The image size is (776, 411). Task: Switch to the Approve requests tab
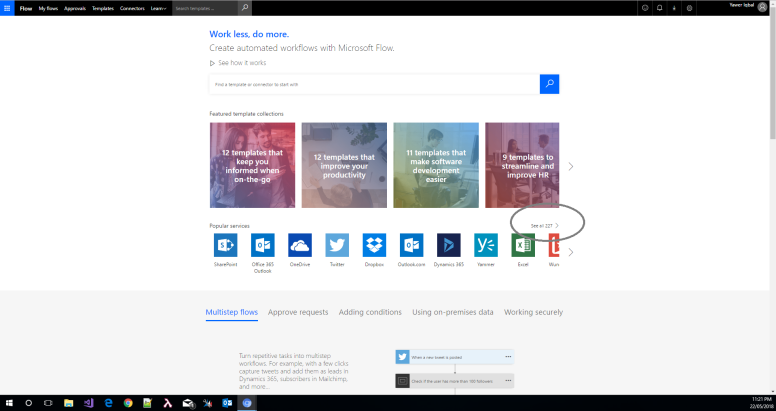click(298, 312)
